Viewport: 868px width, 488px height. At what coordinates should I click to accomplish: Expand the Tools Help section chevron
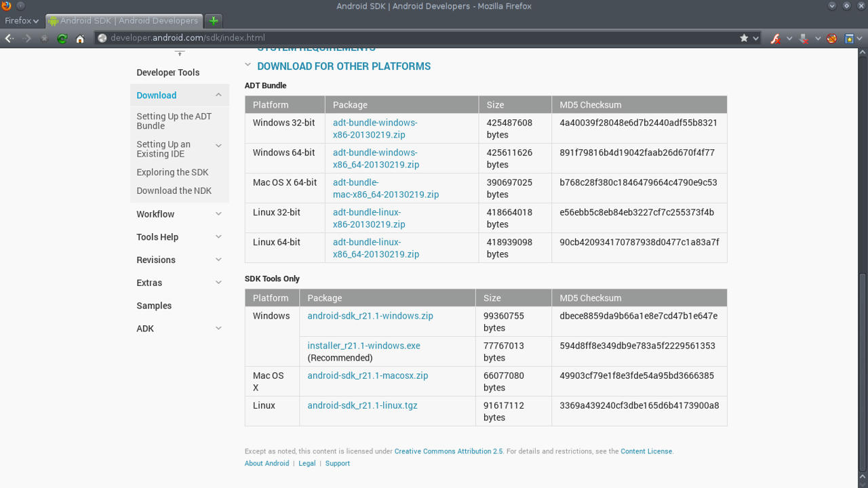pyautogui.click(x=218, y=237)
